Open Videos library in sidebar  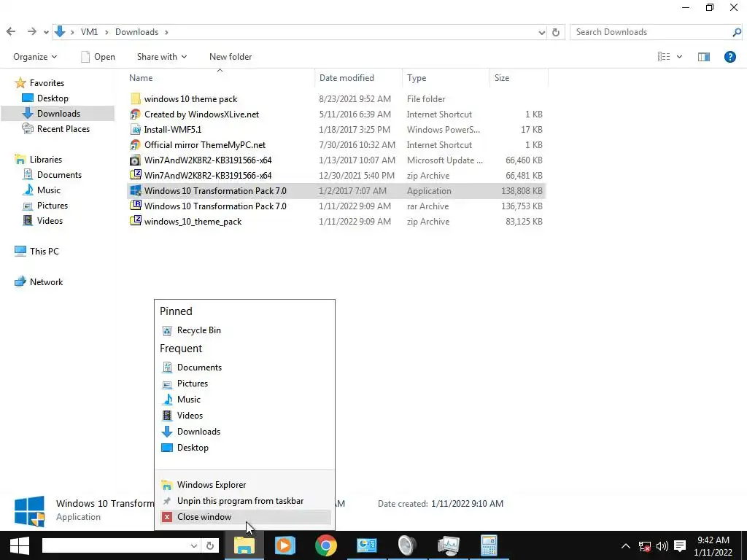click(x=43, y=220)
